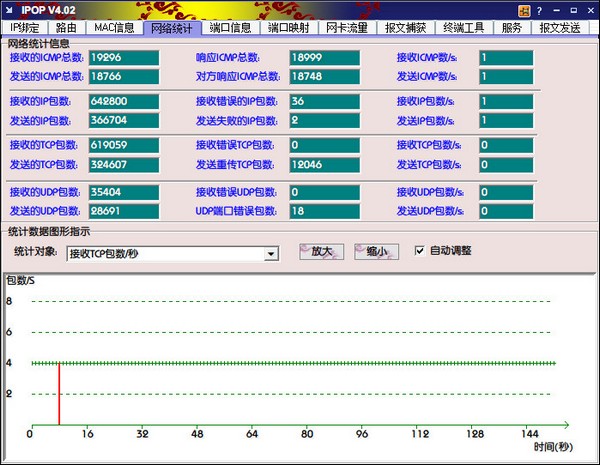600x465 pixels.
Task: Select the MAC信息 tab
Action: (114, 28)
